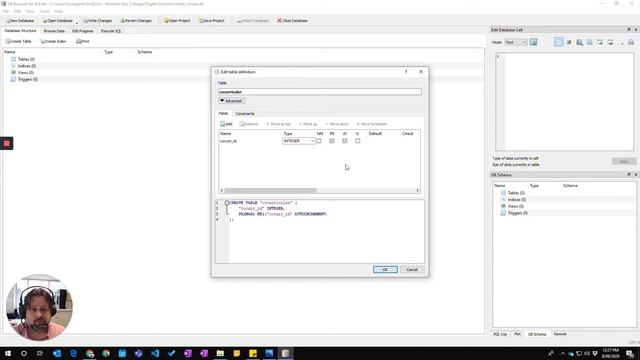Click the New Database toolbar button
The height and width of the screenshot is (360, 640).
point(20,20)
